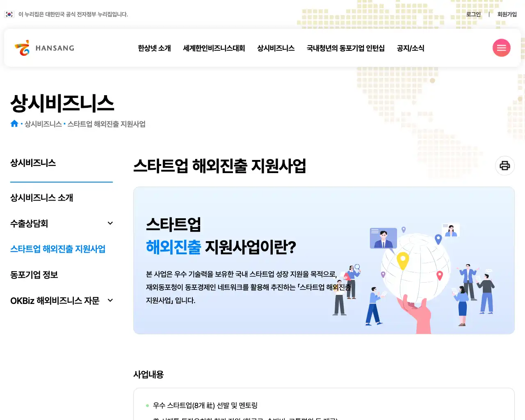This screenshot has width=525, height=420.
Task: Click the Hansang logo
Action: click(44, 48)
